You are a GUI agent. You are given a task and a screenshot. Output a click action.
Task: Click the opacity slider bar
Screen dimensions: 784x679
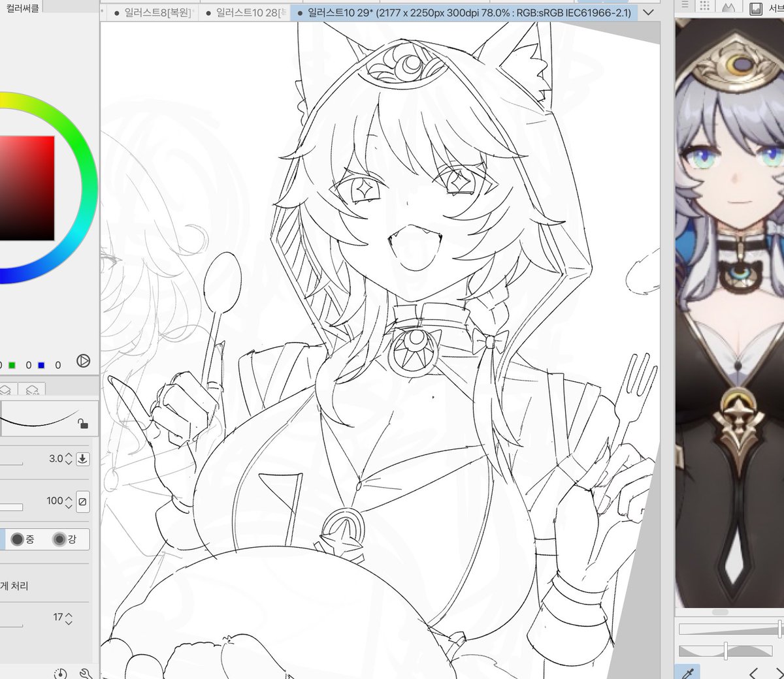(11, 507)
